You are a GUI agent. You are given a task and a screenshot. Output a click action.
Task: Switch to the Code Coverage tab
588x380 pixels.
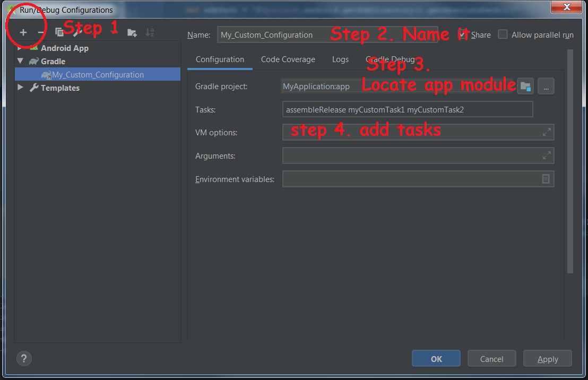288,59
